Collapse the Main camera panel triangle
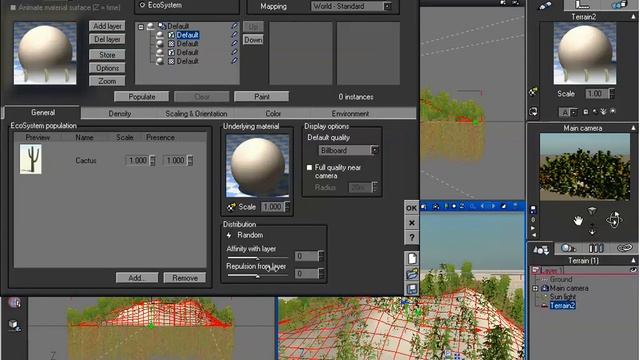640x360 pixels. tap(633, 128)
